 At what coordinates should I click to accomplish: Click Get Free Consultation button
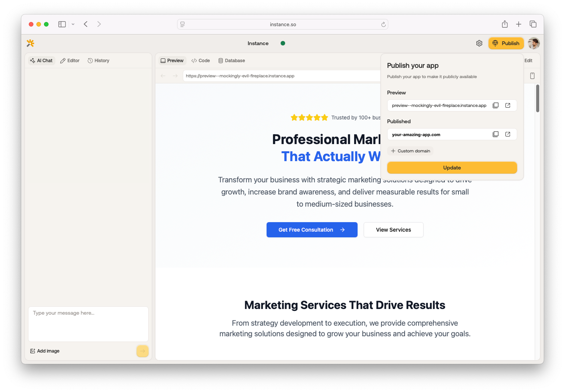coord(312,230)
